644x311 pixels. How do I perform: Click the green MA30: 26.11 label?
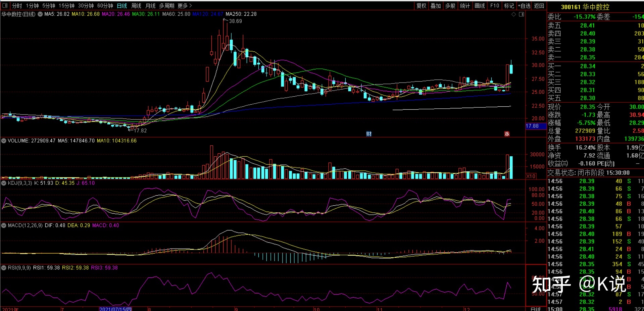coord(146,14)
